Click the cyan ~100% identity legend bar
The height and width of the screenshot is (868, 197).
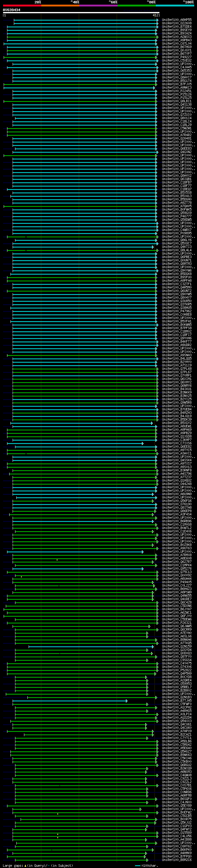point(175,6)
